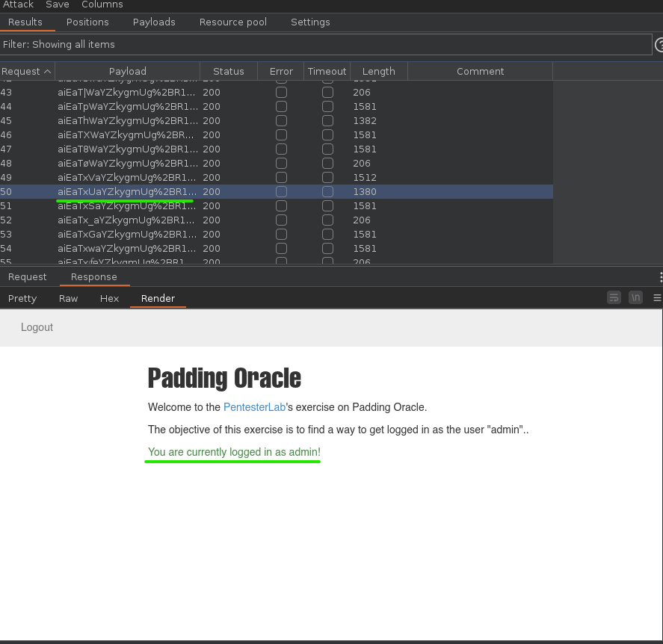The width and height of the screenshot is (663, 644).
Task: Click the Logout link in rendered page
Action: click(37, 327)
